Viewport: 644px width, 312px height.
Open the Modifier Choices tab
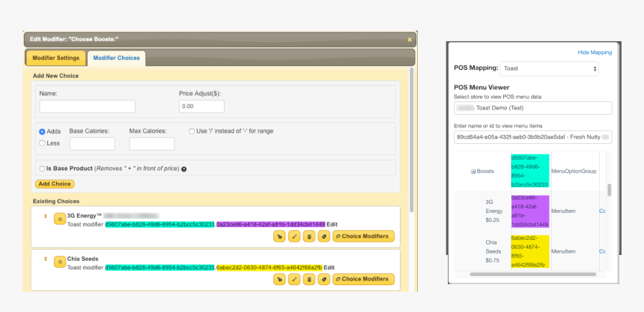[116, 58]
